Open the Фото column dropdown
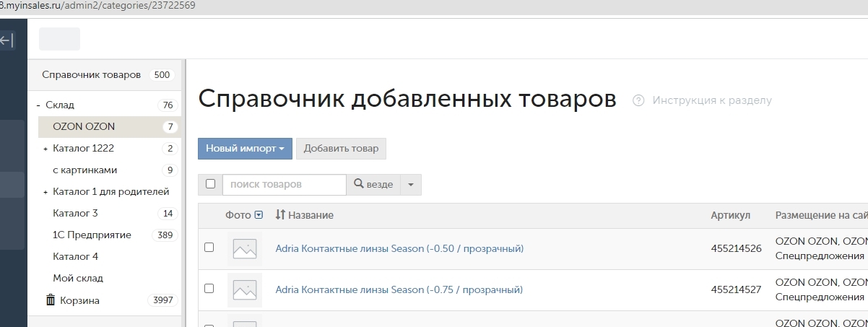This screenshot has height=327, width=868. (x=259, y=215)
